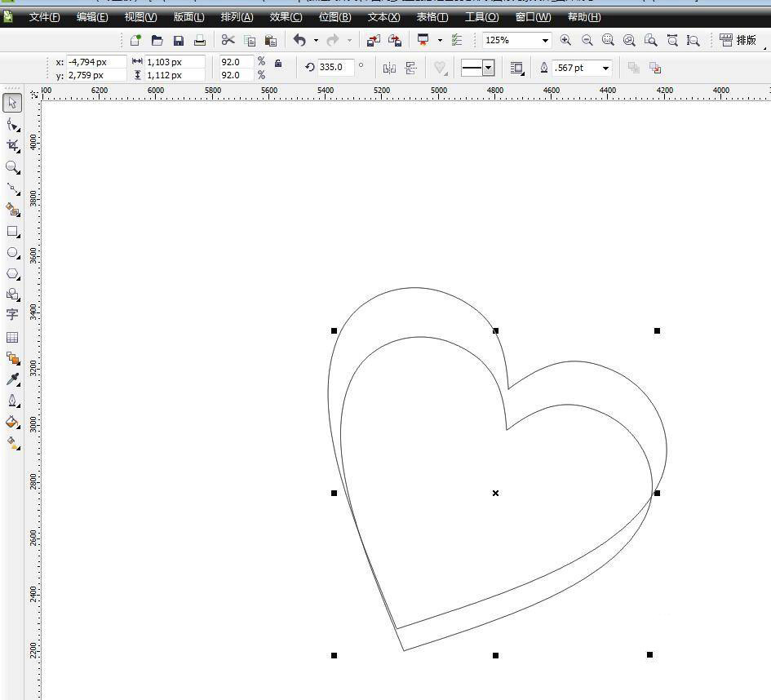
Task: Select the Rectangle tool
Action: [12, 231]
